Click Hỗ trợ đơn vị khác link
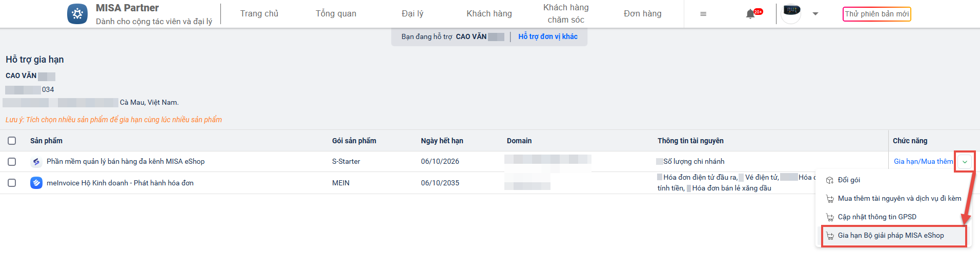The height and width of the screenshot is (267, 980). pos(547,36)
